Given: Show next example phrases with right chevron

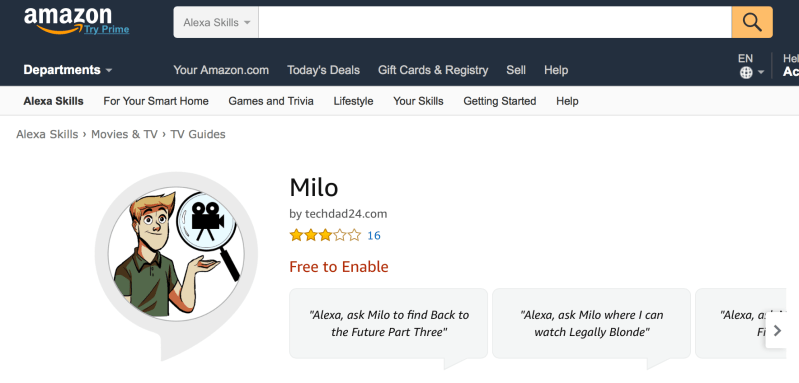Looking at the screenshot, I should [x=777, y=331].
